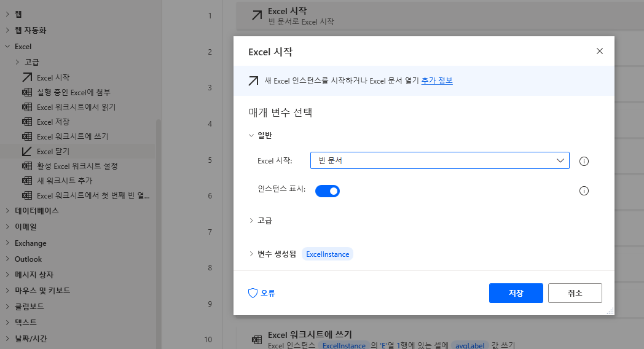The width and height of the screenshot is (644, 349).
Task: Click step 1 Excel 시작 title in flow
Action: [287, 11]
